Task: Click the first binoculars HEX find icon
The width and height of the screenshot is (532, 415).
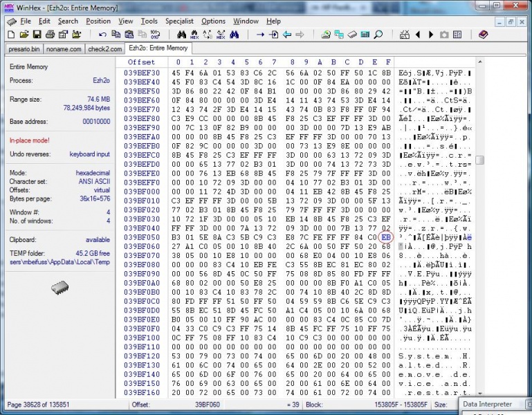Action: click(194, 35)
